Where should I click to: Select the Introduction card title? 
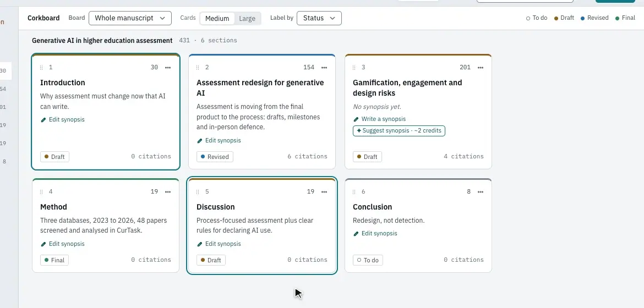[x=62, y=82]
